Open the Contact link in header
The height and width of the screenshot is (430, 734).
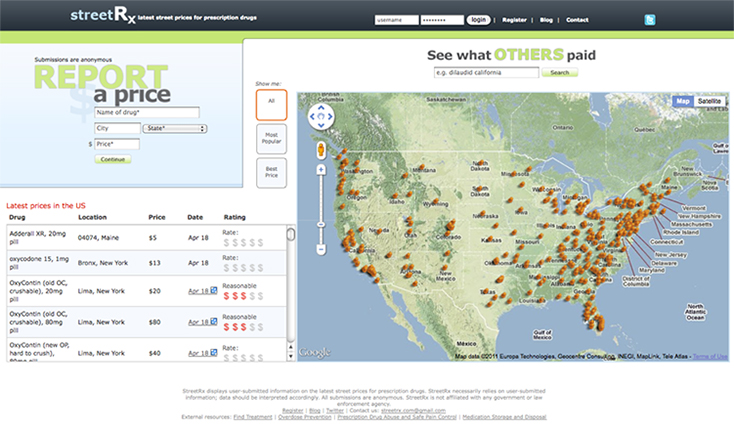pyautogui.click(x=577, y=20)
